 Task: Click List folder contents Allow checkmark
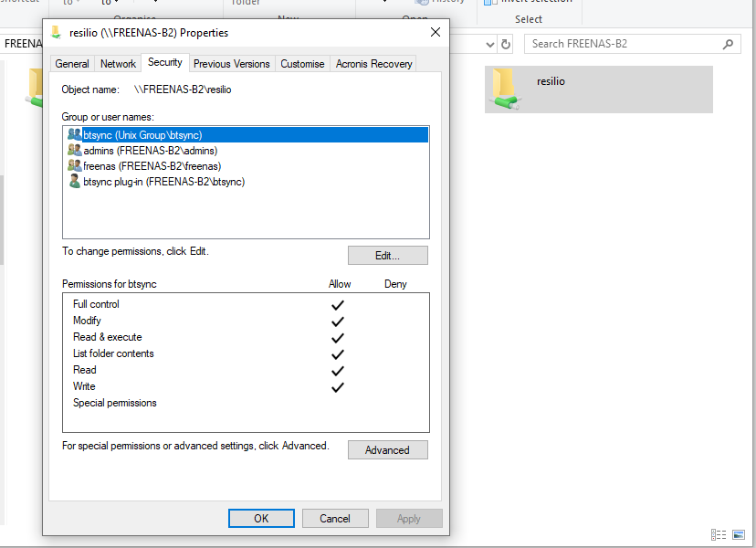tap(338, 354)
